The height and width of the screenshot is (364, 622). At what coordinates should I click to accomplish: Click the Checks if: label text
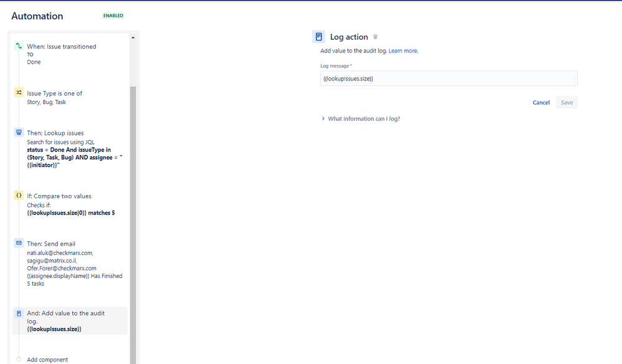point(39,206)
